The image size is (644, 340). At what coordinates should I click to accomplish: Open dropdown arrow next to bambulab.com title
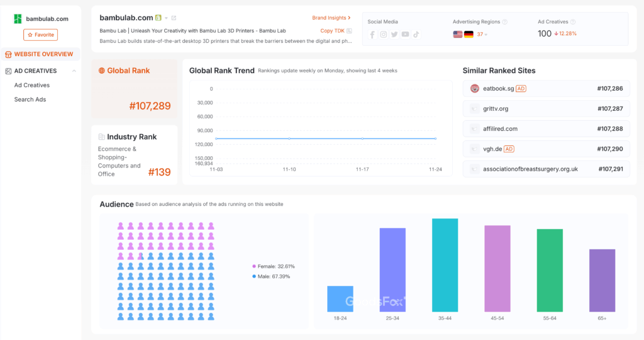click(166, 18)
